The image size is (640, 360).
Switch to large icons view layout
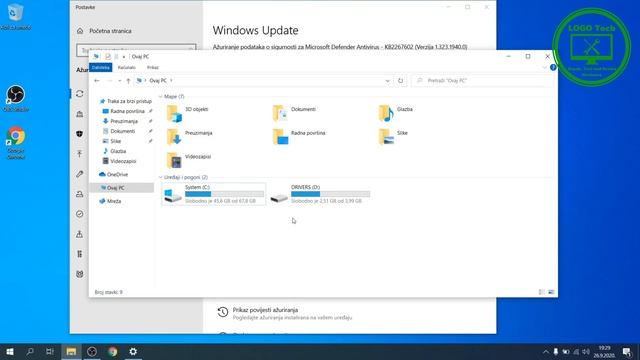(x=551, y=292)
